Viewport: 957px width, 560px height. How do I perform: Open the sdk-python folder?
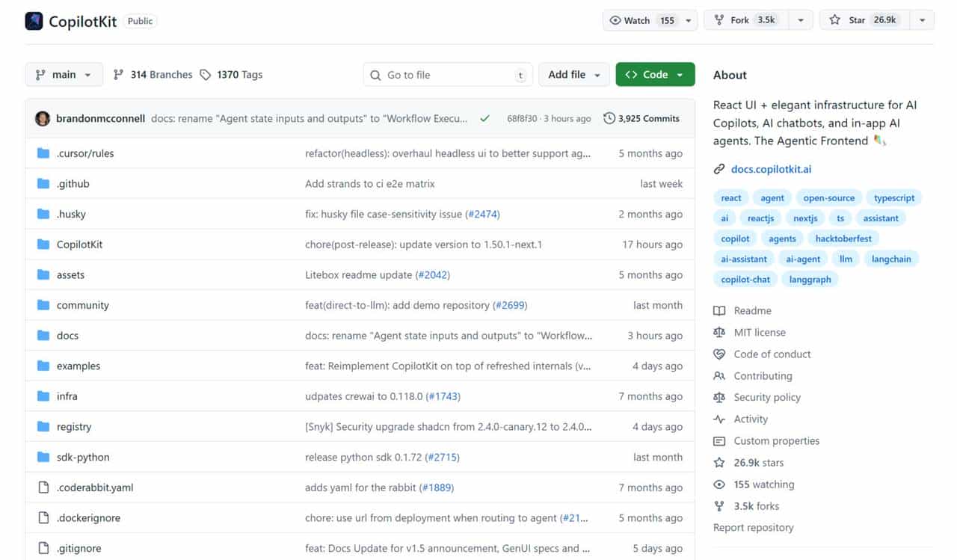pyautogui.click(x=82, y=457)
